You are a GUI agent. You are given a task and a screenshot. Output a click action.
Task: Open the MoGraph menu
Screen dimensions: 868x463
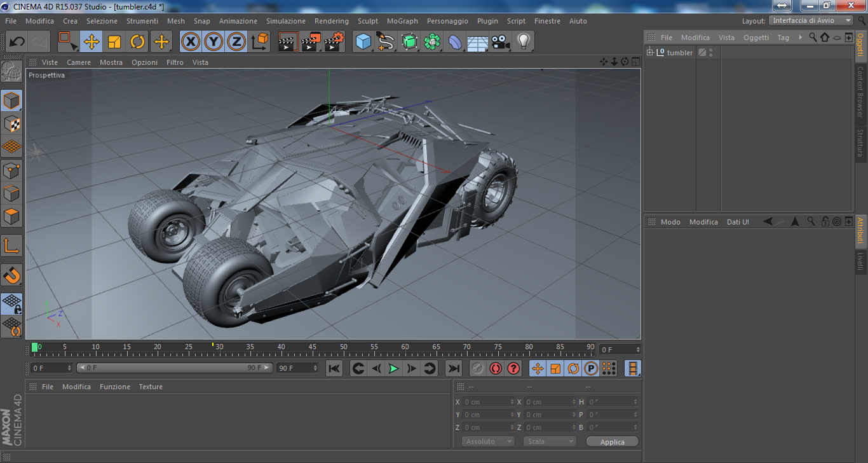(402, 21)
